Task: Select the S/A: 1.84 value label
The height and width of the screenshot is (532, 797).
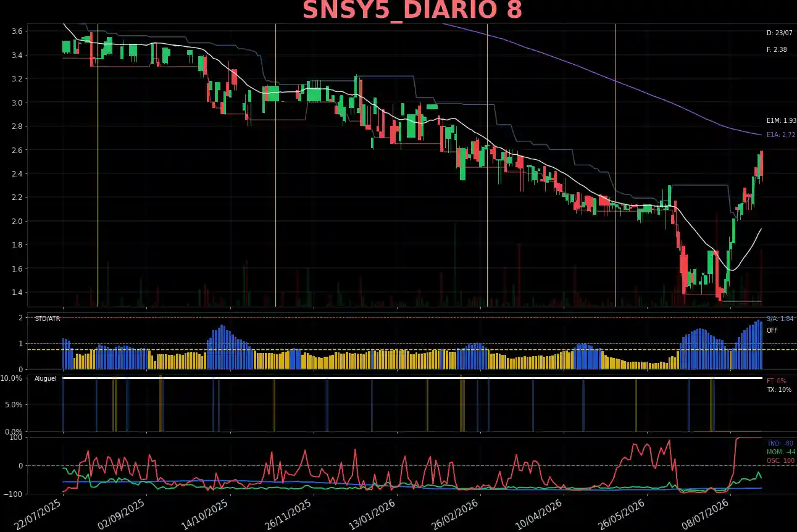Action: click(780, 318)
